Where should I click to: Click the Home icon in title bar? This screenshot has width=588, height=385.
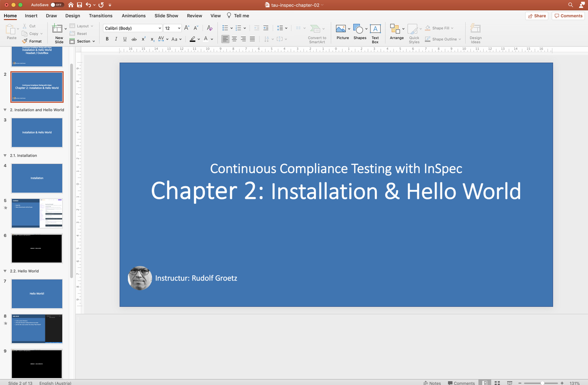[72, 5]
